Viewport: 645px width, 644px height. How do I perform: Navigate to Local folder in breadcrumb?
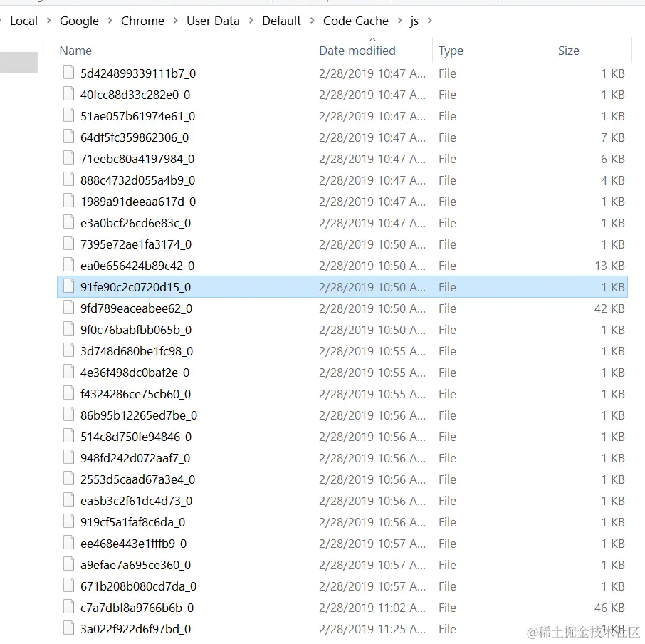[24, 21]
